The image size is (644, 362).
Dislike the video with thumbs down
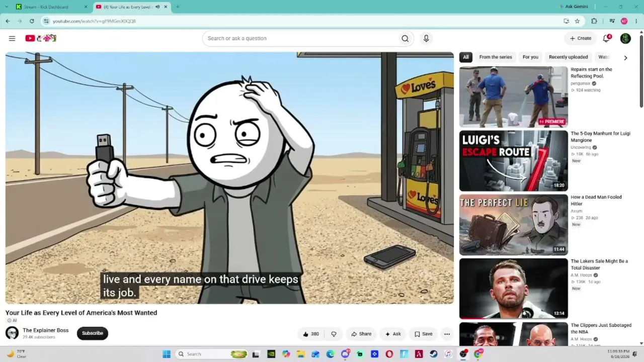334,334
